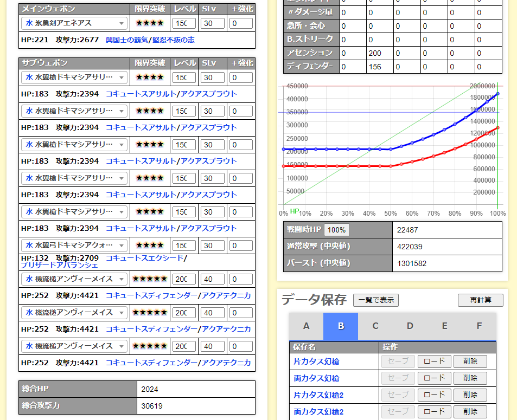517x420 pixels.
Task: Click the limit-break stars of 水翼弓ドキマシアクォ
Action: (150, 245)
